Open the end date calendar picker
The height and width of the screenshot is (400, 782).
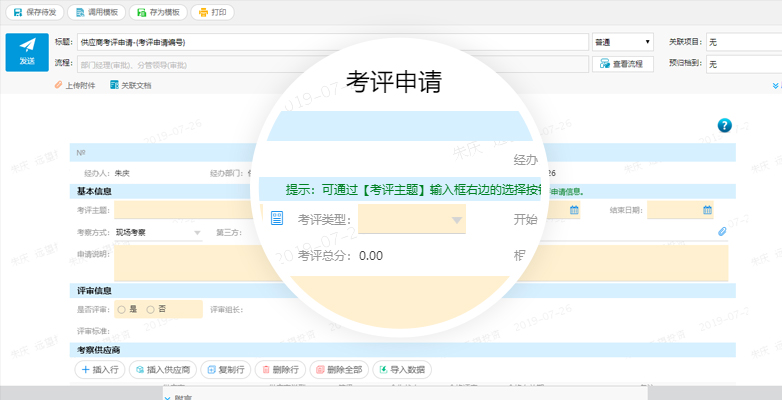(707, 210)
